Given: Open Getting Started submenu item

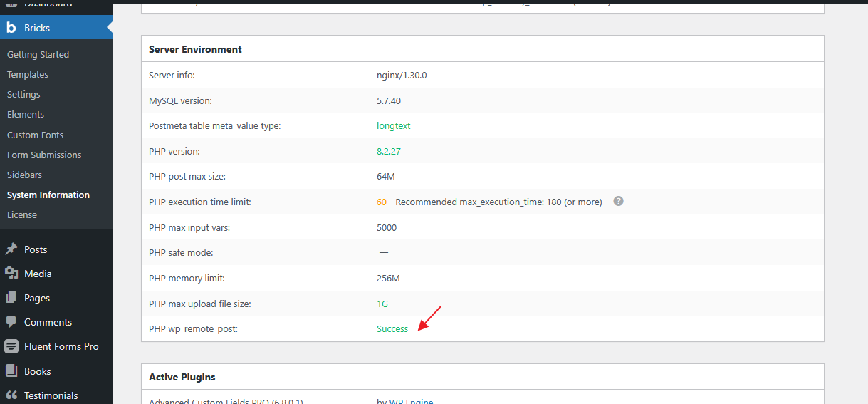Looking at the screenshot, I should tap(38, 54).
